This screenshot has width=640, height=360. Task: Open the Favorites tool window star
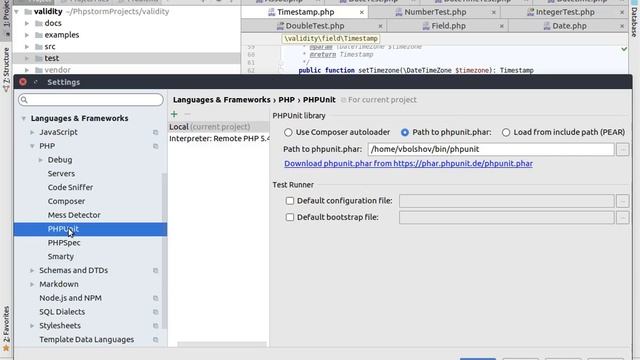(x=6, y=349)
